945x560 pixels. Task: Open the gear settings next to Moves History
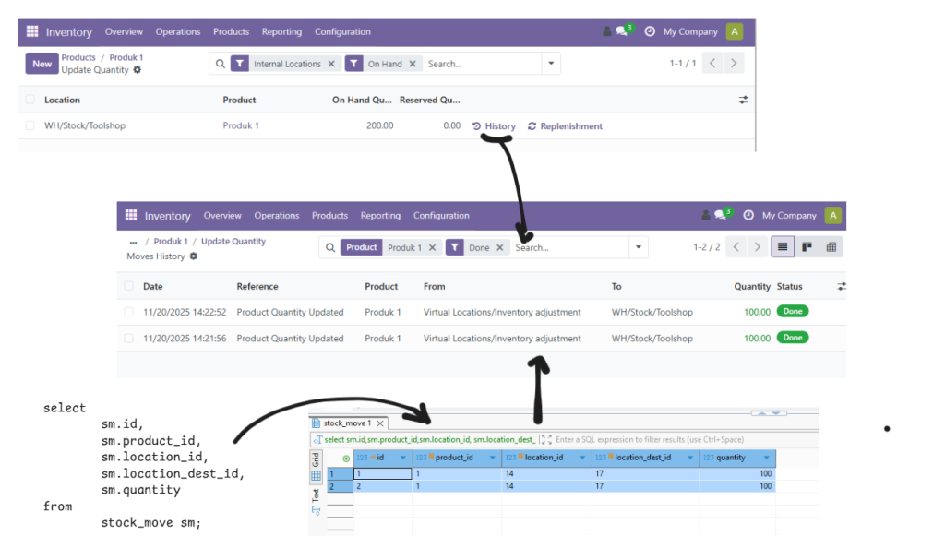click(x=193, y=256)
